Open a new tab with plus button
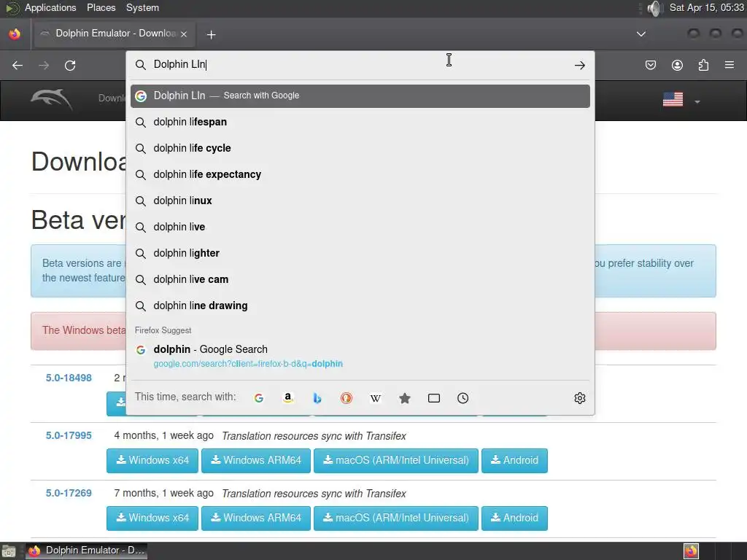 point(211,34)
